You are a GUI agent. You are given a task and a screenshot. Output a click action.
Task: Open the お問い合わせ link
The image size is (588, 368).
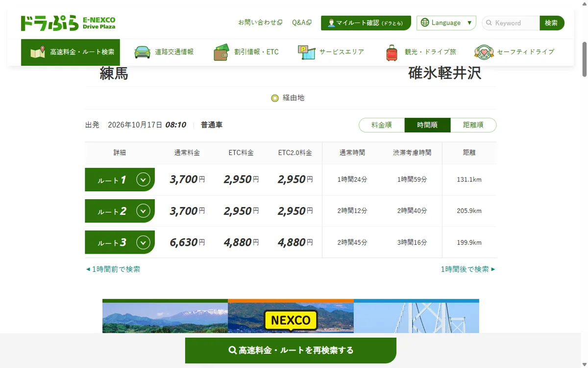point(260,23)
